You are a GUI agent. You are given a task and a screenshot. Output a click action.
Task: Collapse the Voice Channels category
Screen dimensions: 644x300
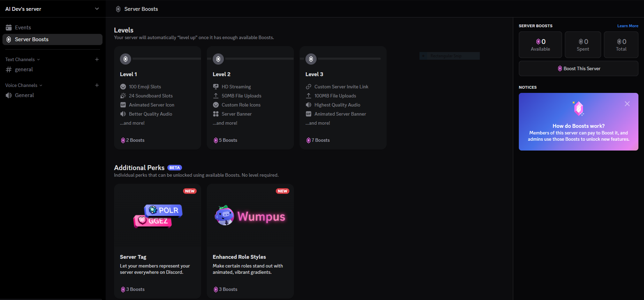point(24,85)
